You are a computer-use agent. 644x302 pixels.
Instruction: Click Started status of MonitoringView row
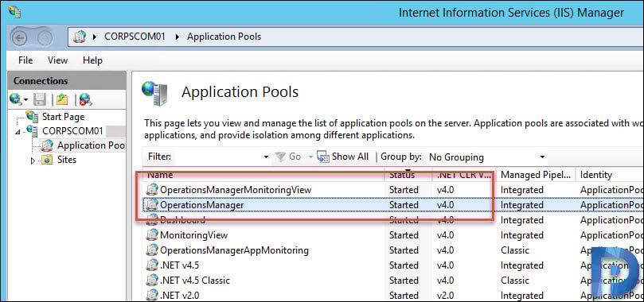point(404,235)
